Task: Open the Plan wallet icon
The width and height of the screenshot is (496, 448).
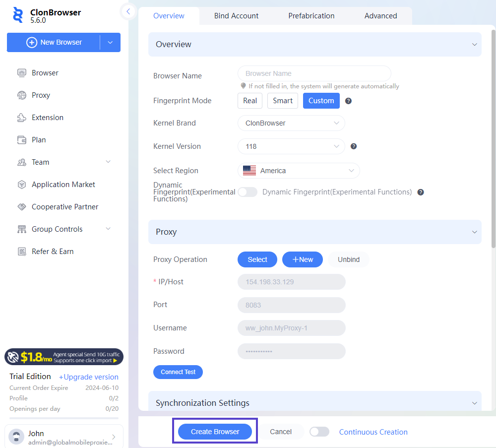Action: coord(22,140)
